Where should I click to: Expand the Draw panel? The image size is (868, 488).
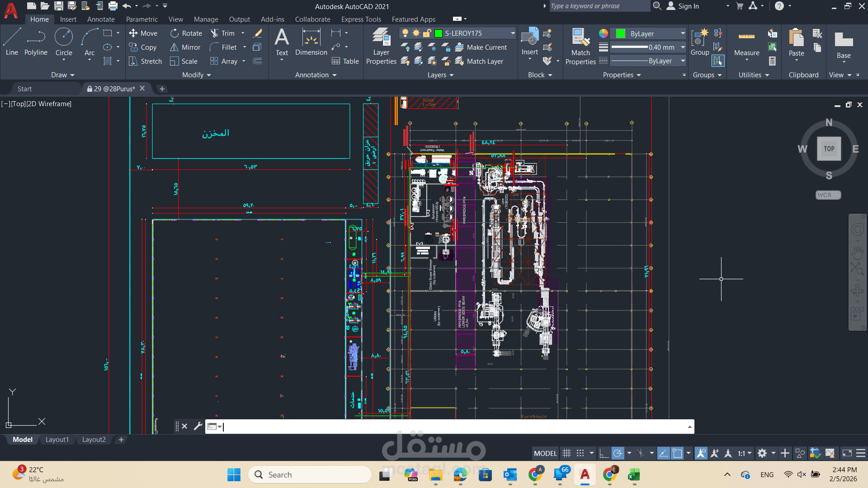pos(62,75)
